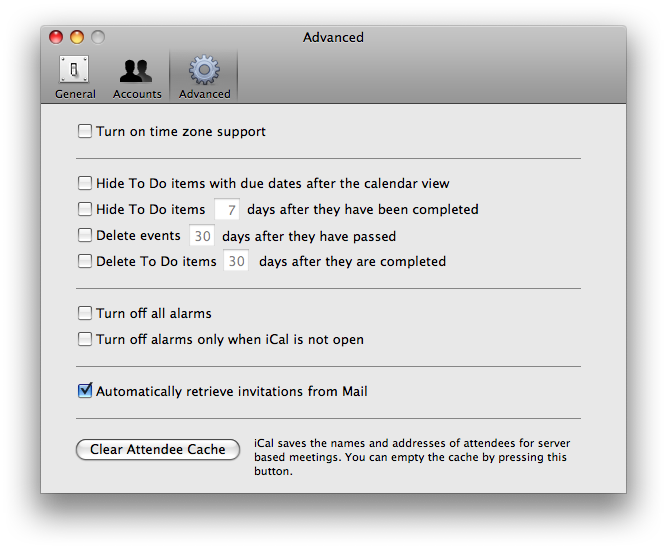Open the Accounts people icon
The height and width of the screenshot is (549, 667).
tap(136, 71)
